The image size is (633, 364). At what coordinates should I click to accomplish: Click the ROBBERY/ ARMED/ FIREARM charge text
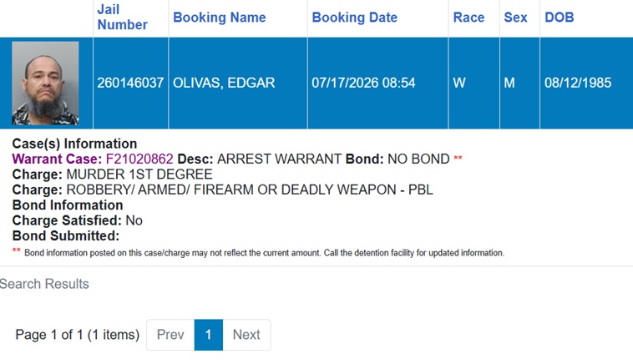[x=250, y=190]
